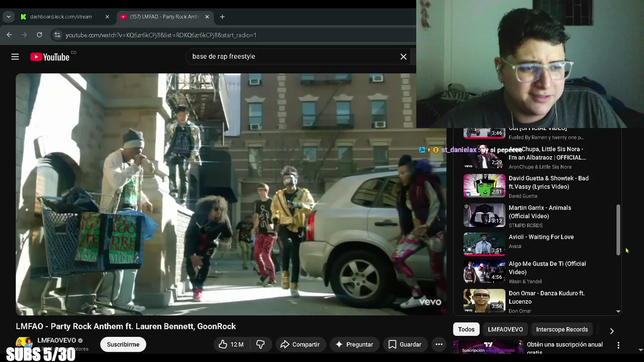Open a new browser tab
This screenshot has height=362, width=644.
click(222, 17)
